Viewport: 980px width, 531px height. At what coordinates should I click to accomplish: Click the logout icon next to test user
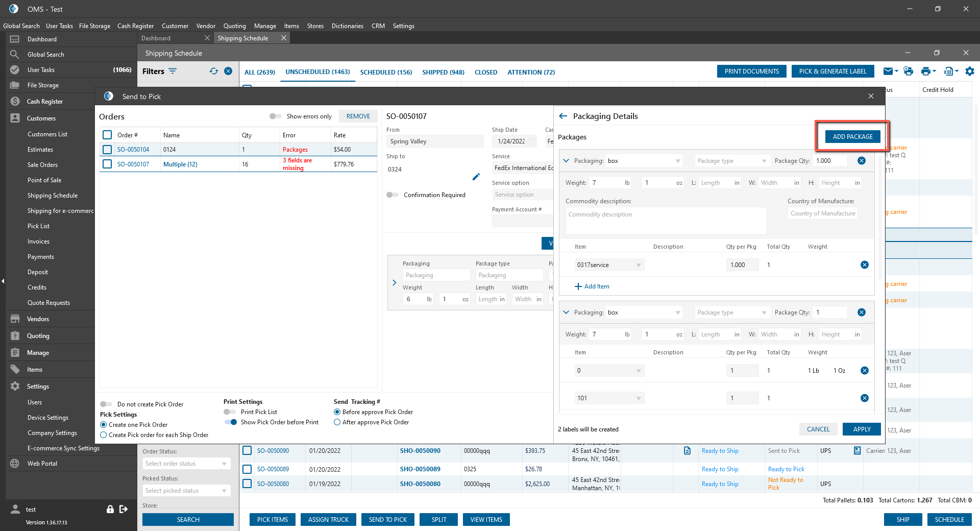pos(124,509)
